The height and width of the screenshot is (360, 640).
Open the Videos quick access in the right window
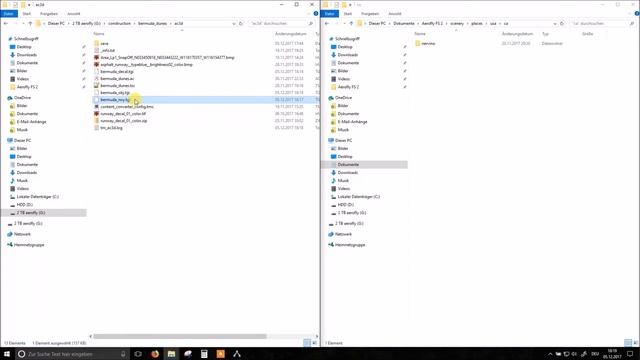(x=344, y=79)
